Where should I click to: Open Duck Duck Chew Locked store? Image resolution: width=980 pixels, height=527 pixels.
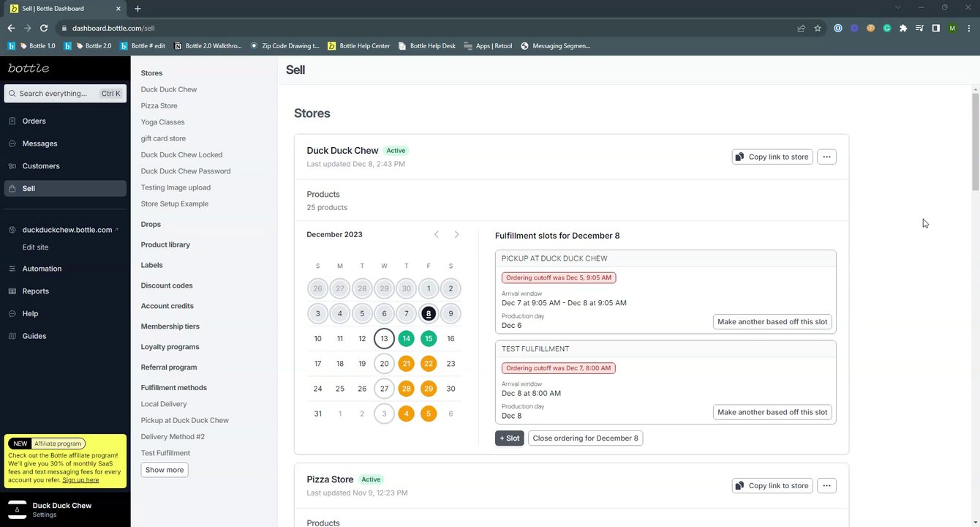point(181,154)
